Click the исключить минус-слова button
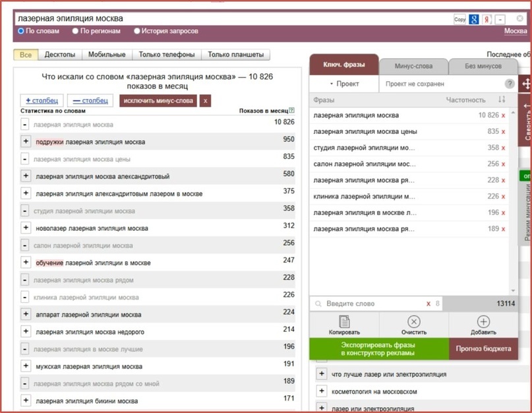The height and width of the screenshot is (413, 532). point(158,101)
